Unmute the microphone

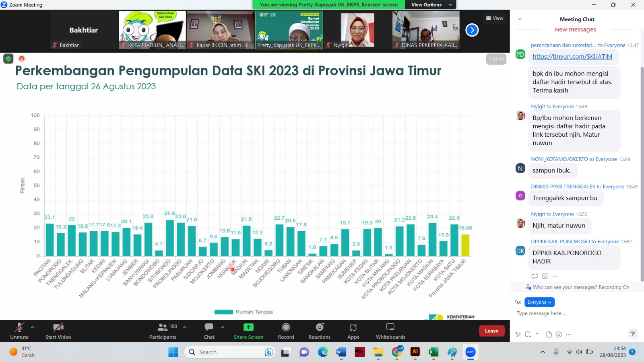pyautogui.click(x=19, y=327)
